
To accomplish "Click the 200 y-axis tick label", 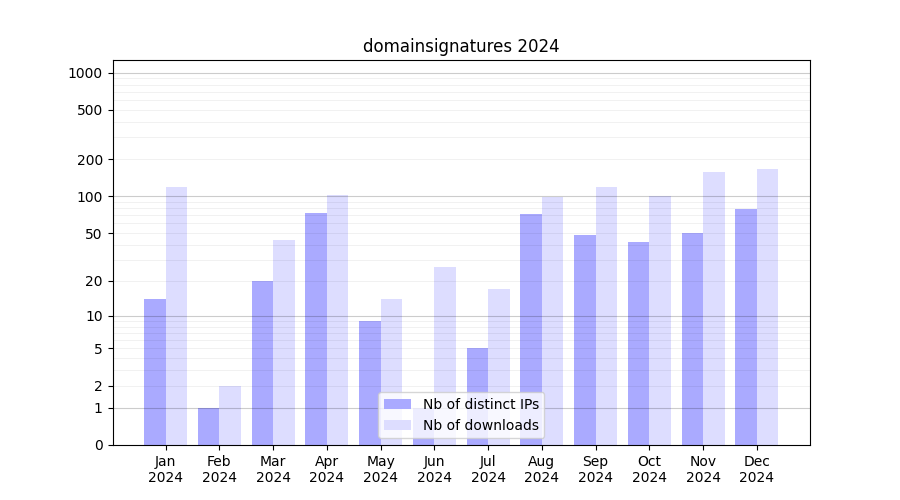I will (x=89, y=160).
